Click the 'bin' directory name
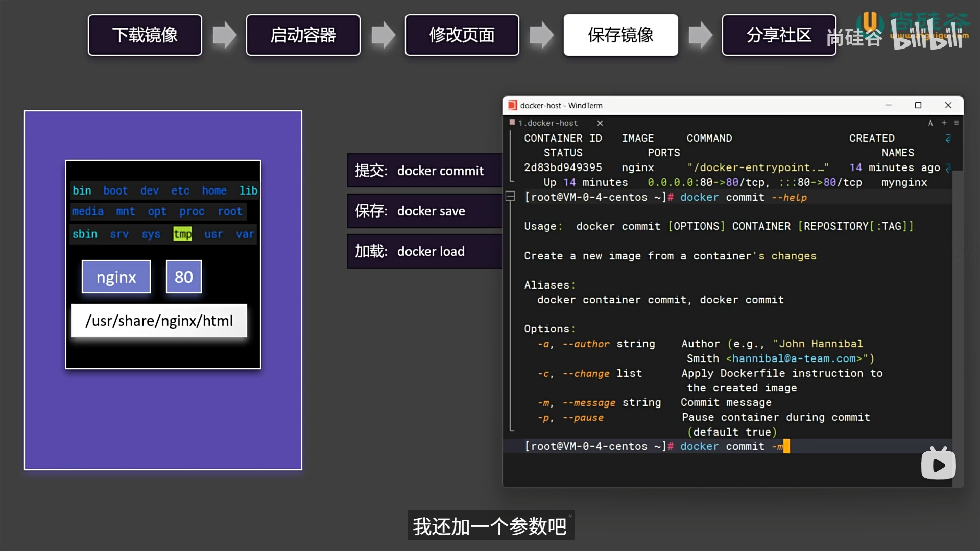980x551 pixels. click(82, 190)
